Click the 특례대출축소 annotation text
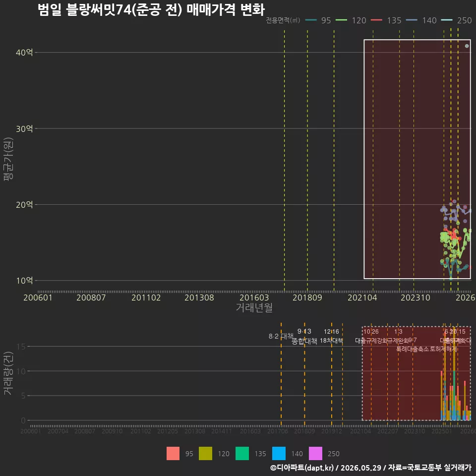 [412, 349]
